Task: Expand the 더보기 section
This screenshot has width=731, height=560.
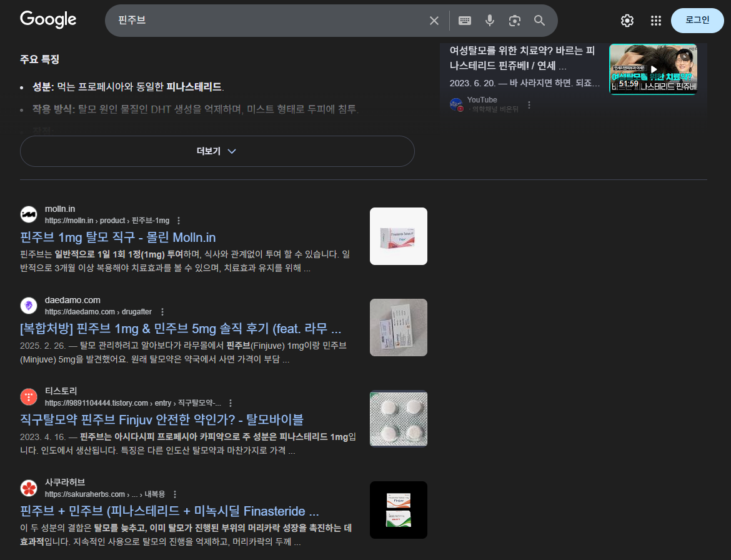Action: 217,151
